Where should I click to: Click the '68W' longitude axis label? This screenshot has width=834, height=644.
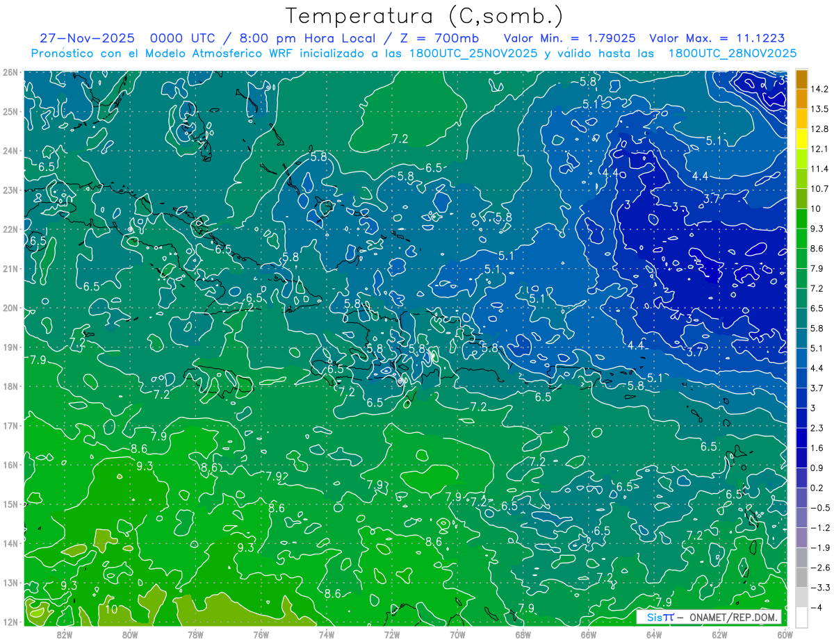point(523,634)
